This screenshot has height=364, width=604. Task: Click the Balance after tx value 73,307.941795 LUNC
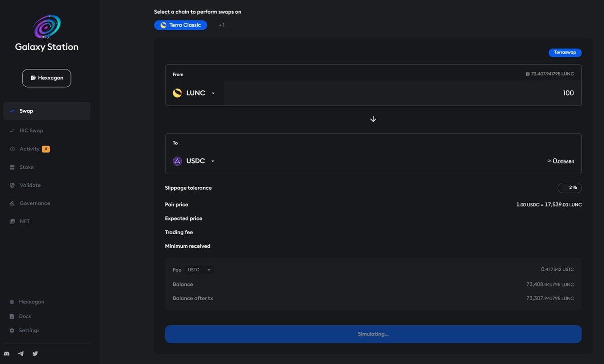(550, 298)
